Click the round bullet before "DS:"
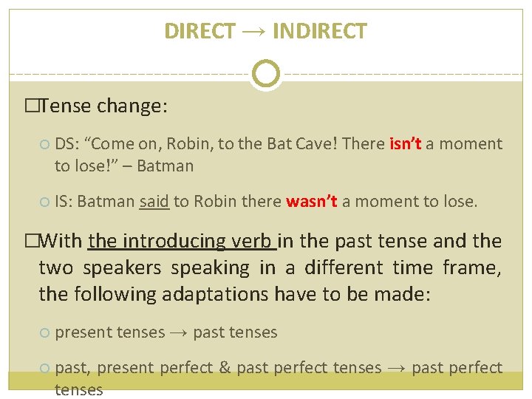 pos(44,145)
